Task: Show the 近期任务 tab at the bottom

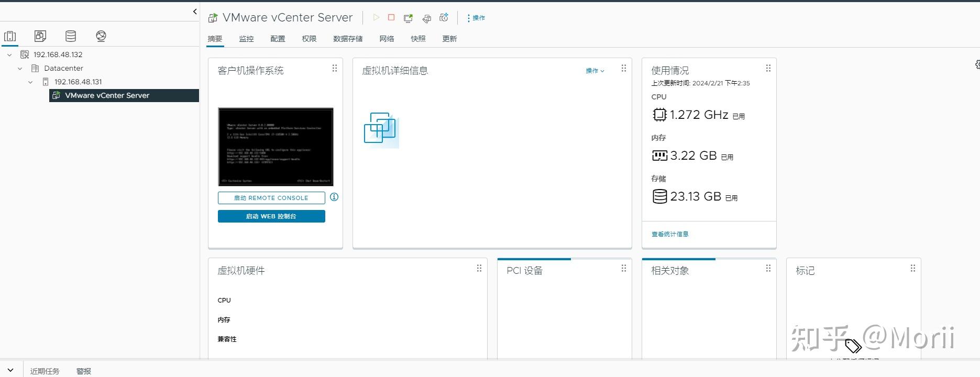Action: click(45, 371)
